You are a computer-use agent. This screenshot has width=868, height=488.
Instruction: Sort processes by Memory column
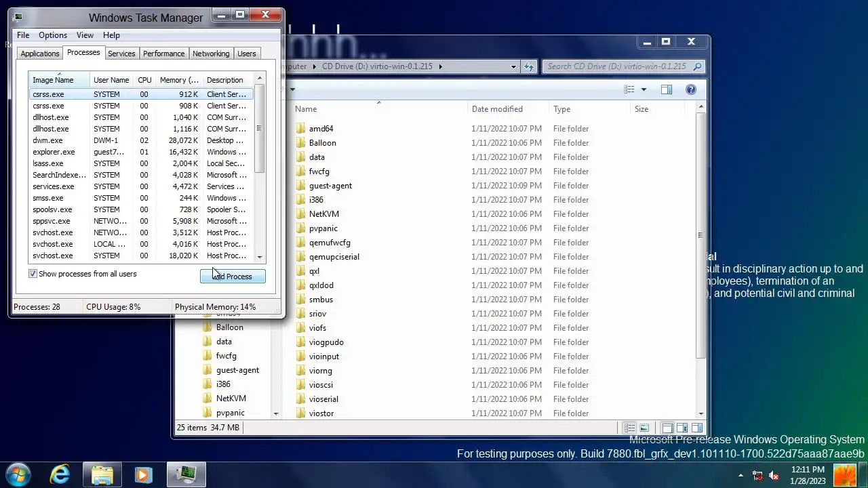tap(179, 80)
